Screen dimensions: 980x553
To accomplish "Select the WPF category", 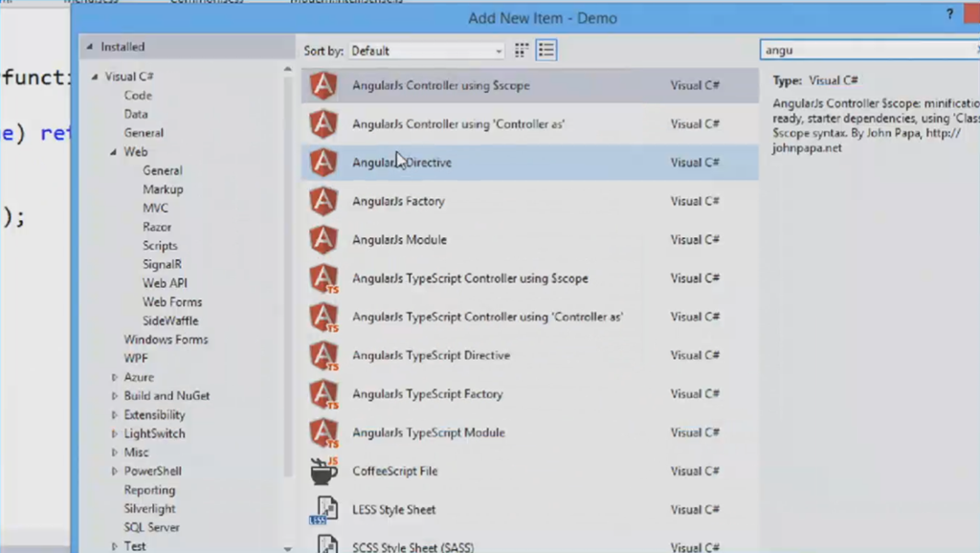I will click(136, 358).
